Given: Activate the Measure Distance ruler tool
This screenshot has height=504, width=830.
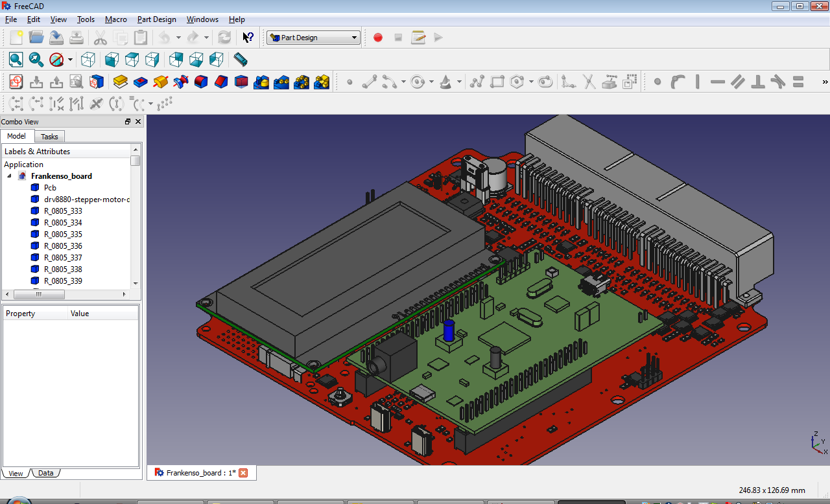Looking at the screenshot, I should click(241, 60).
